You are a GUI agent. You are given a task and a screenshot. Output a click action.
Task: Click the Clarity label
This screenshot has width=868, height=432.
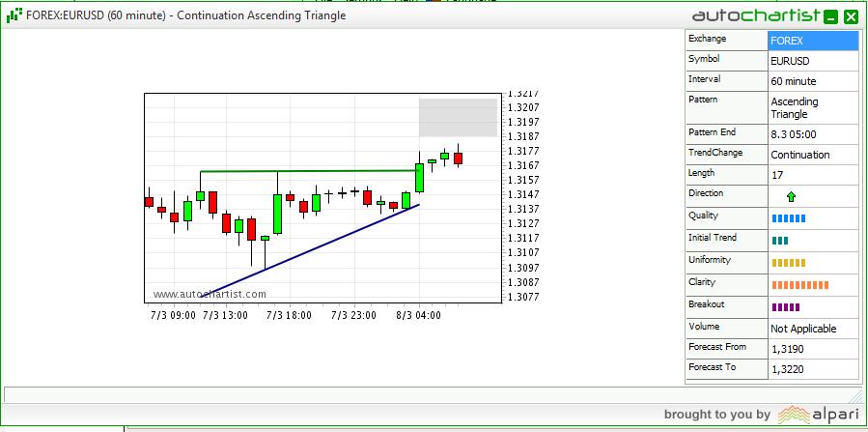(x=702, y=282)
